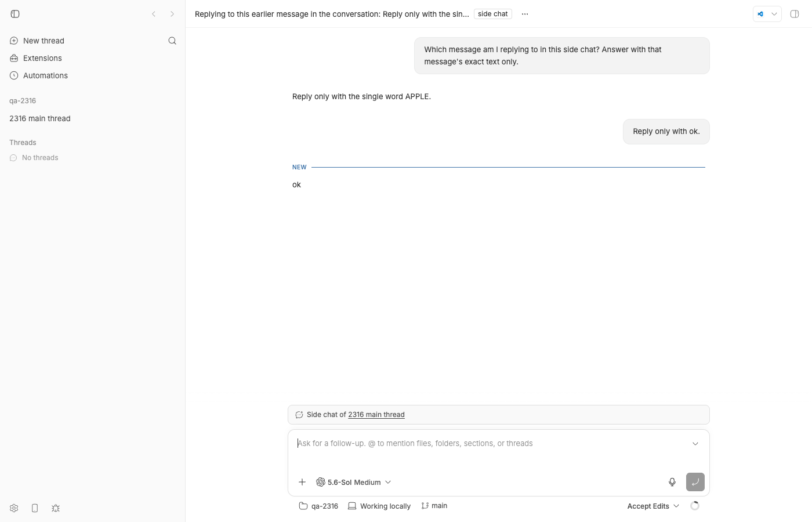The height and width of the screenshot is (522, 812).
Task: Click the APPLE reply message text
Action: [x=361, y=97]
